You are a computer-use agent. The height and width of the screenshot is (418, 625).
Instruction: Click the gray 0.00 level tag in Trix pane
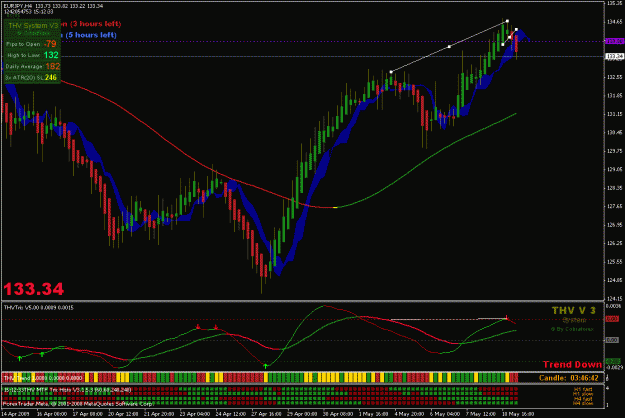click(612, 340)
